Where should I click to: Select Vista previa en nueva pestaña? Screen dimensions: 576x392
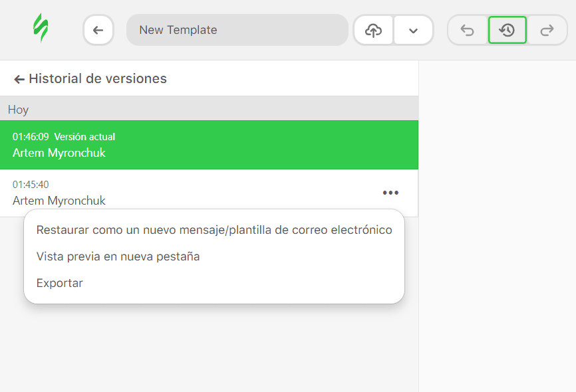click(117, 256)
